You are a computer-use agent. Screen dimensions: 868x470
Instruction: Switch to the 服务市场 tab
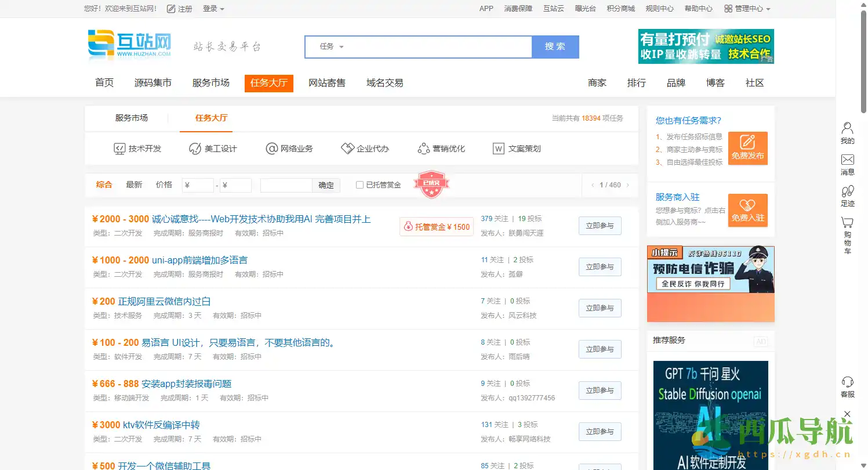tap(132, 118)
